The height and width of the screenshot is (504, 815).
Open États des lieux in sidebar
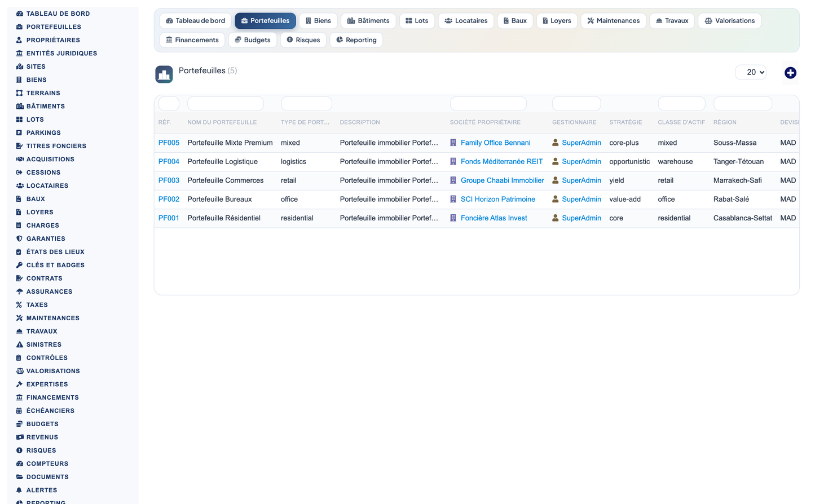pyautogui.click(x=55, y=252)
